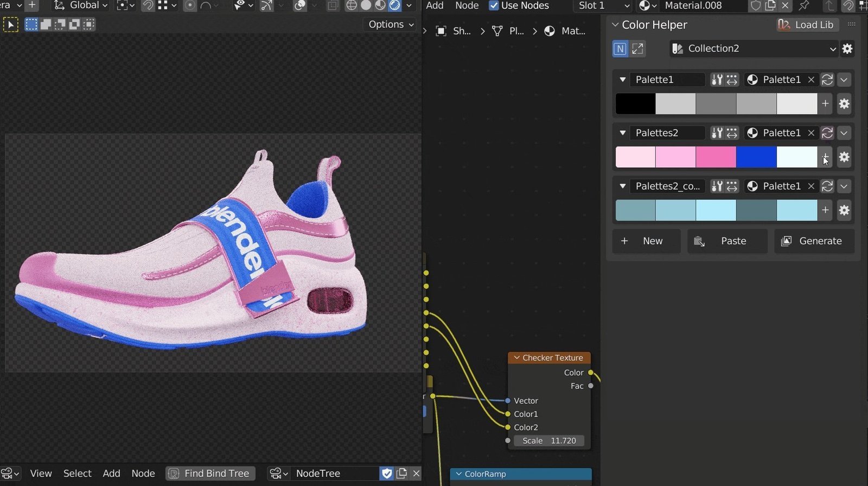This screenshot has width=868, height=486.
Task: Collapse the Color Helper panel
Action: pos(615,25)
